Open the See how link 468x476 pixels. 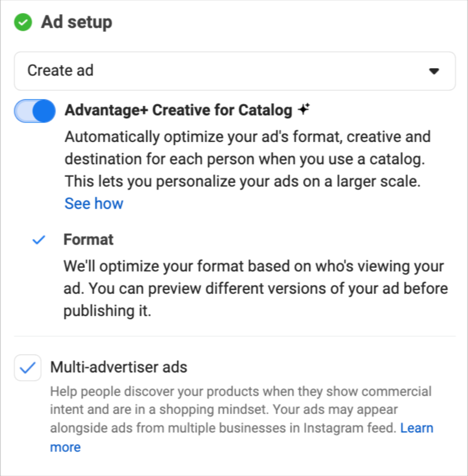coord(94,203)
